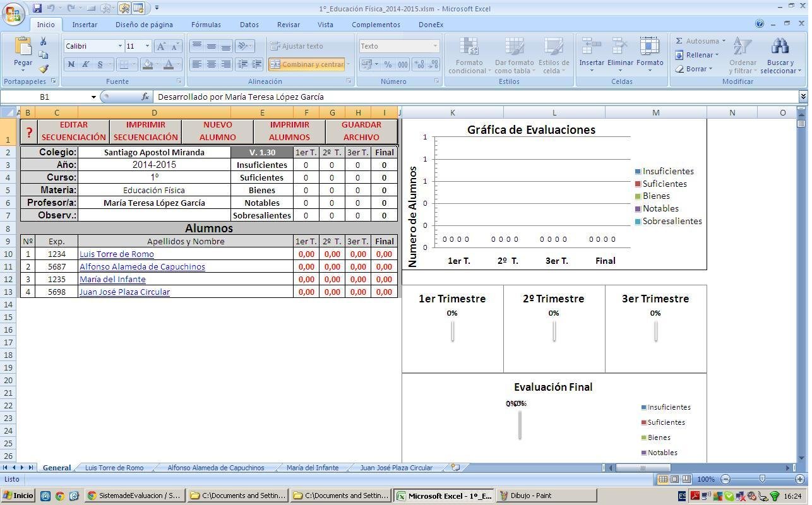
Task: Open Dar formato como tabla
Action: tap(514, 56)
